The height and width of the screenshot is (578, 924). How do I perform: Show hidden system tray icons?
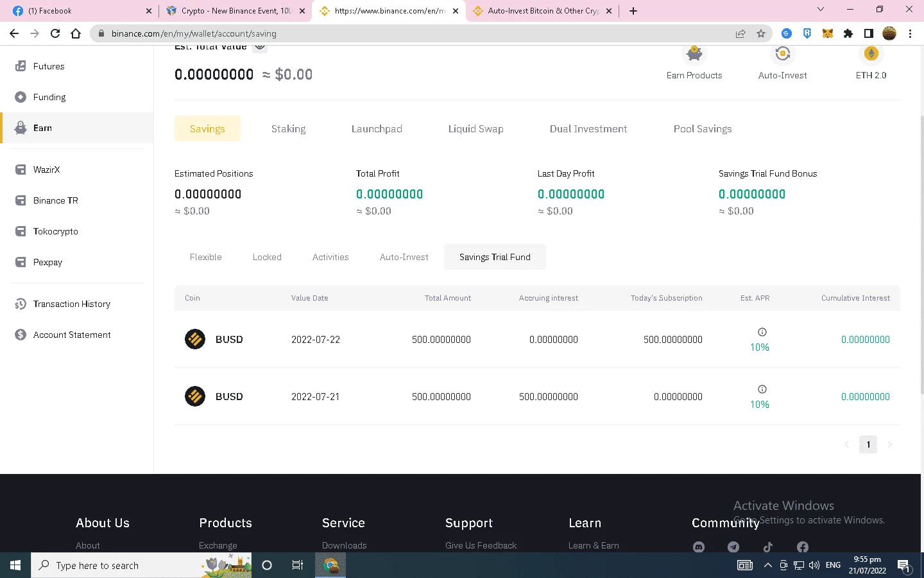tap(767, 565)
